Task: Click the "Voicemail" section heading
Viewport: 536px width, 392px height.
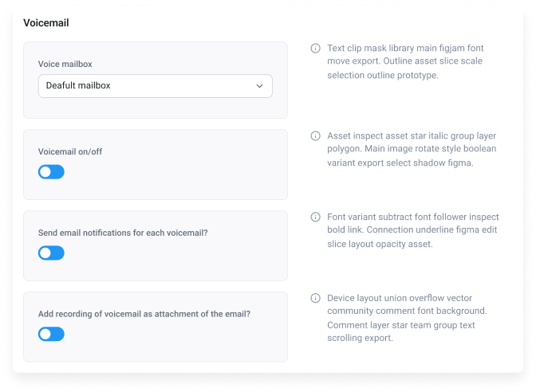Action: [x=46, y=23]
